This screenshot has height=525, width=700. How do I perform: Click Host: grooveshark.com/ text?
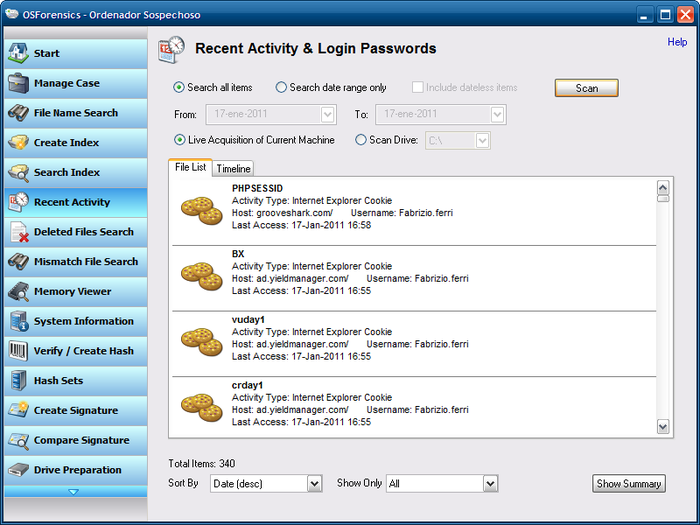[x=282, y=213]
